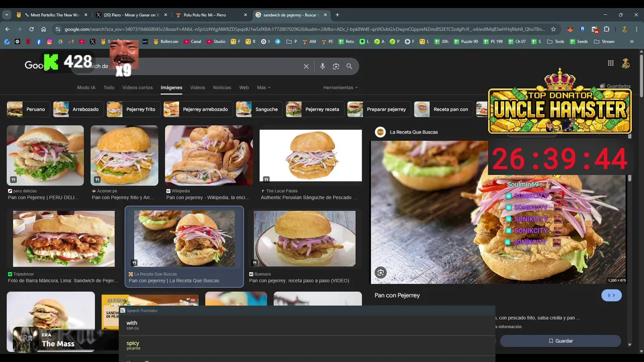The height and width of the screenshot is (362, 644).
Task: Open the Puzzle 90 sheet bookmark
Action: click(466, 42)
